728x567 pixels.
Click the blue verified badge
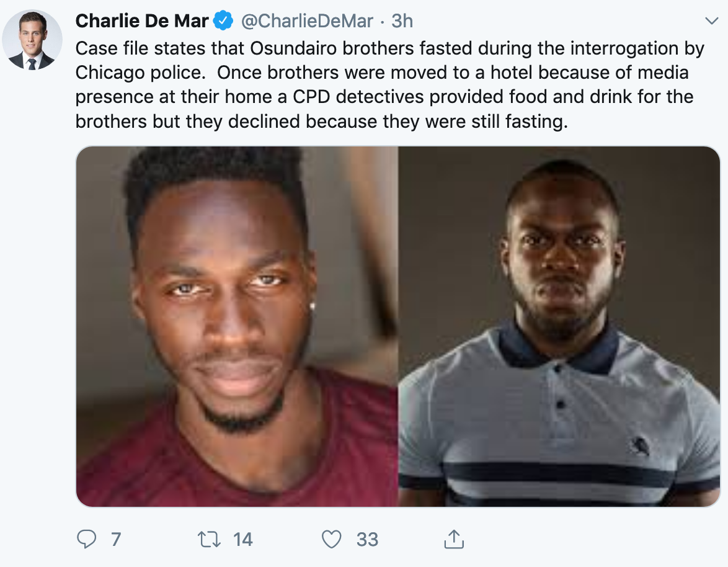pyautogui.click(x=223, y=21)
